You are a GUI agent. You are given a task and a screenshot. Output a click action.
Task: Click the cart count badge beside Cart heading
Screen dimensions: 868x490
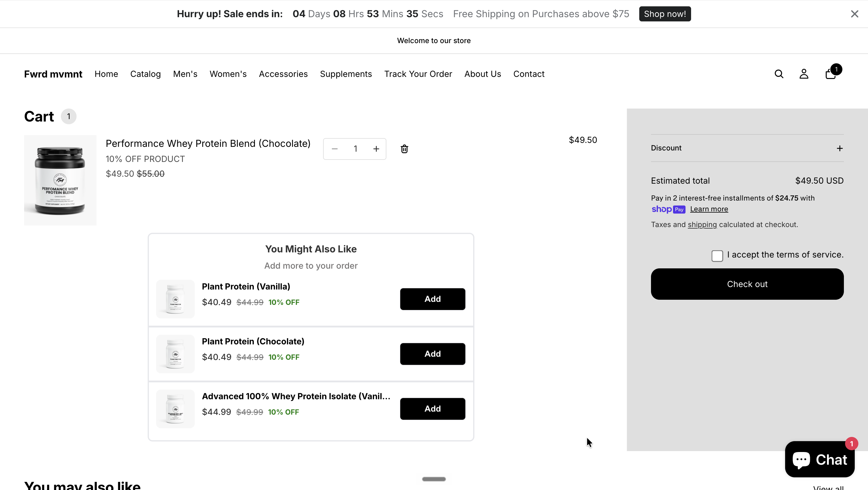[69, 116]
